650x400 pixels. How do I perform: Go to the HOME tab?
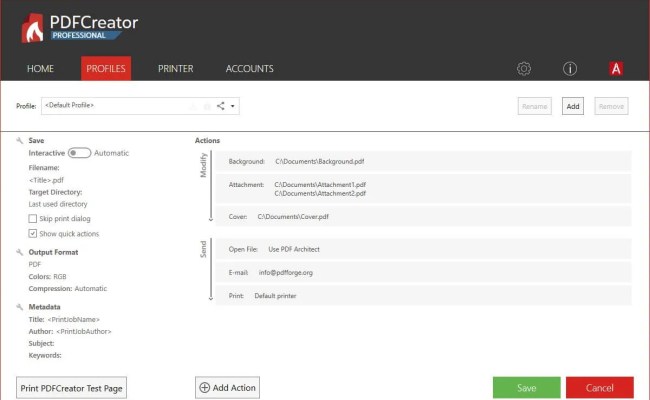40,69
